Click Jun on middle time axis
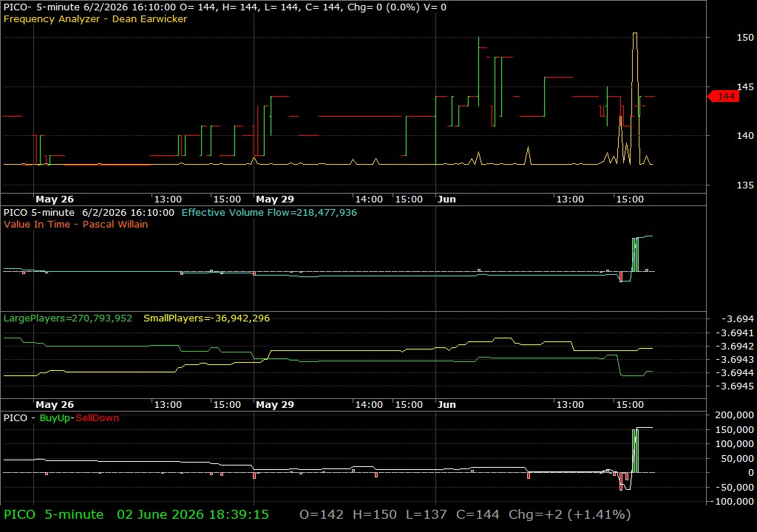This screenshot has width=757, height=532. click(447, 405)
